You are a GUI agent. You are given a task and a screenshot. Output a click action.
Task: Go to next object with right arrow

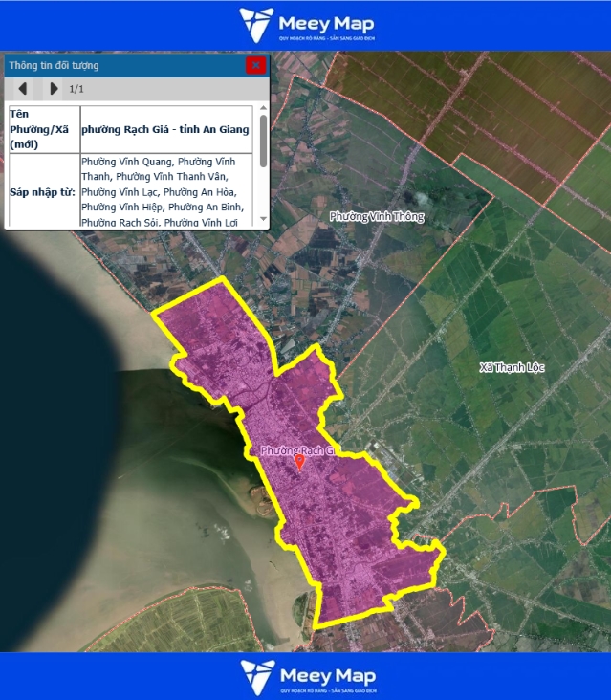coord(54,89)
